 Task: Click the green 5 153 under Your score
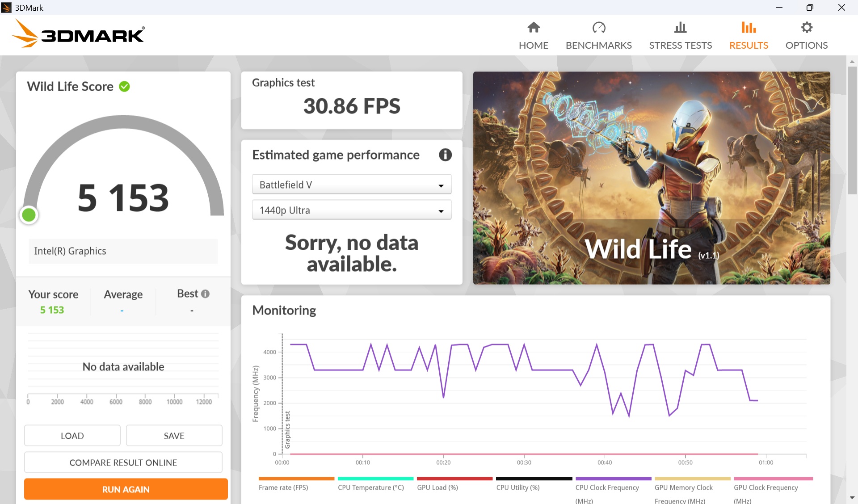[52, 310]
